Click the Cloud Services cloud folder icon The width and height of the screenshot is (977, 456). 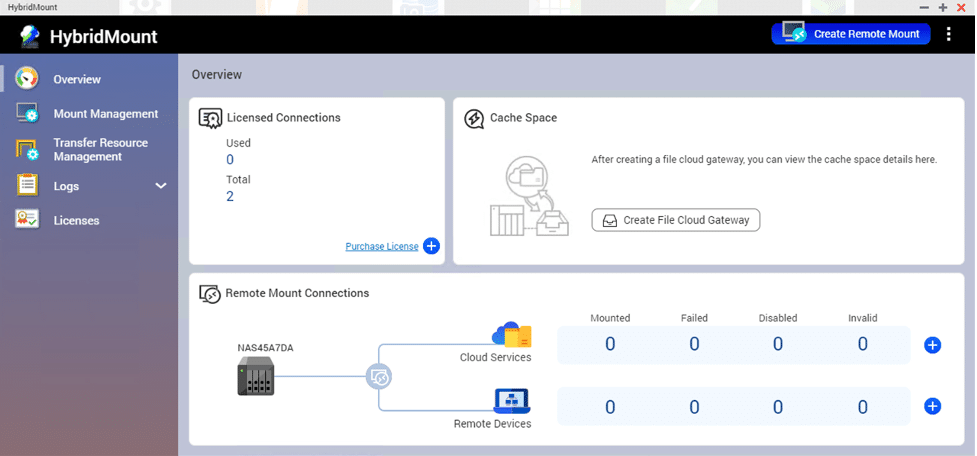pos(512,335)
